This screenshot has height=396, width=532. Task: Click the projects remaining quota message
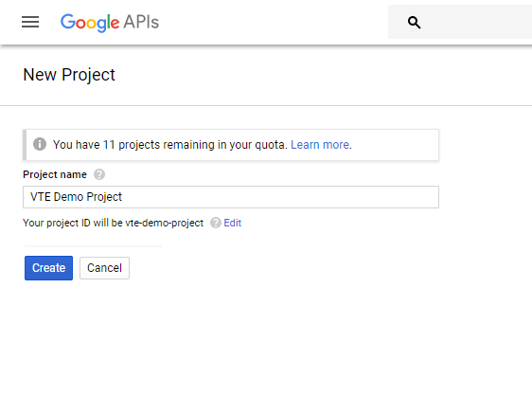170,145
